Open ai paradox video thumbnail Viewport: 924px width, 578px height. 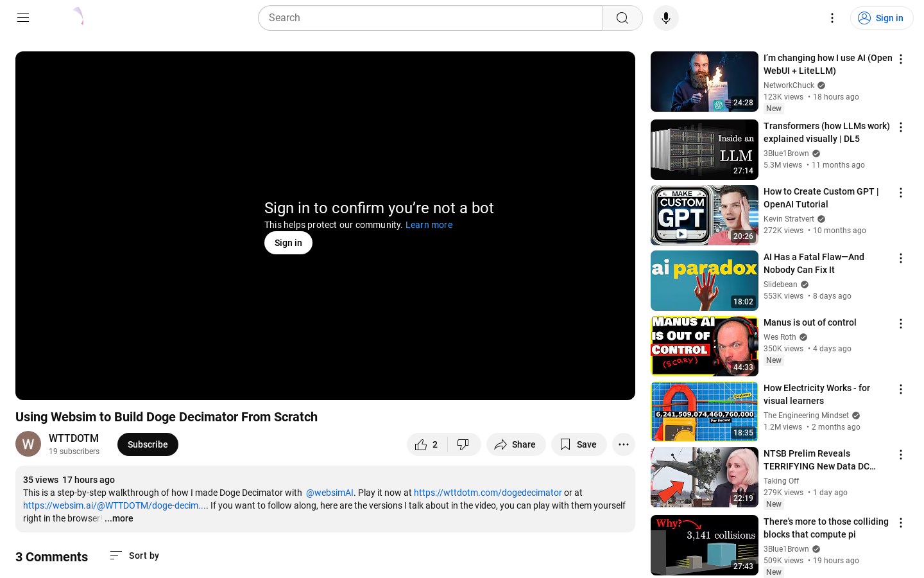click(705, 281)
